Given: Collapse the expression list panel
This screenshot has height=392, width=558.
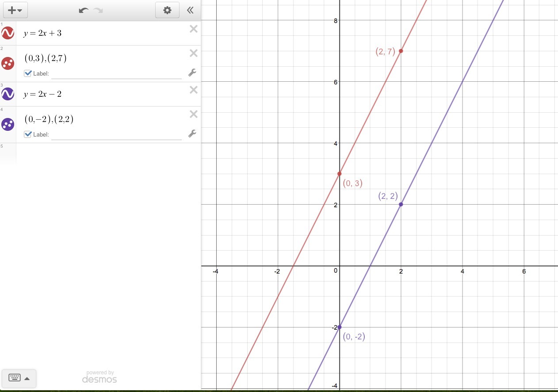Looking at the screenshot, I should [190, 10].
